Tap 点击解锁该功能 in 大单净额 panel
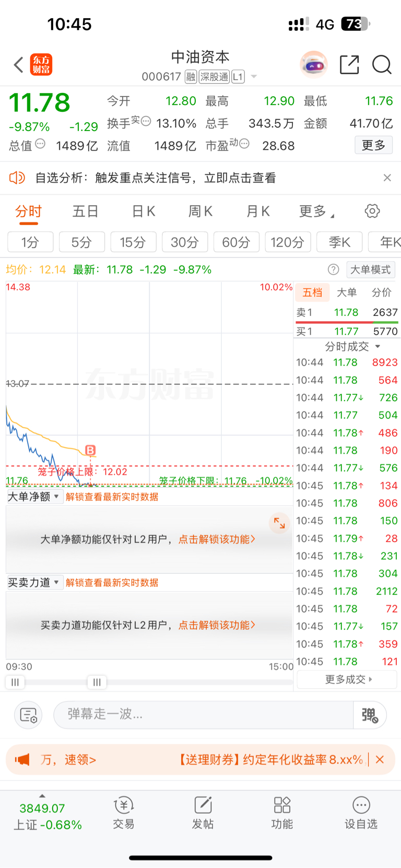The width and height of the screenshot is (401, 868). coord(217,539)
